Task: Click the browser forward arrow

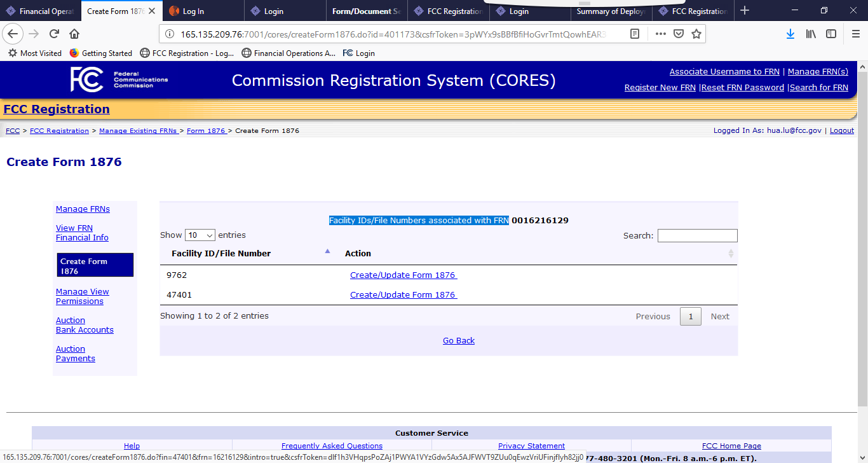Action: [x=34, y=34]
